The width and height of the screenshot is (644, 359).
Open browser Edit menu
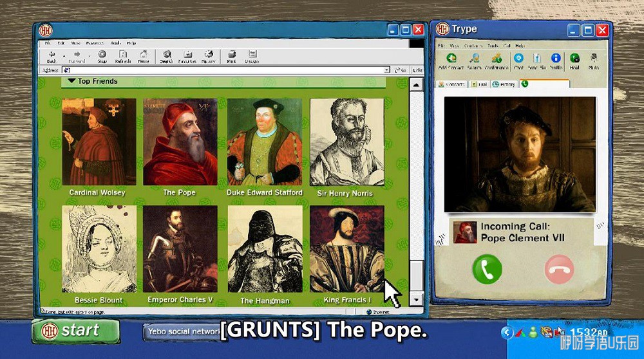click(x=61, y=42)
